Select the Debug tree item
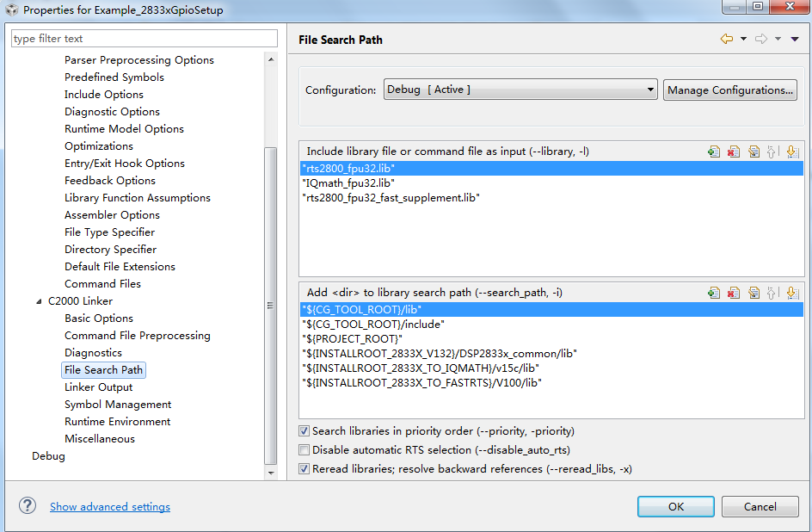 (48, 456)
